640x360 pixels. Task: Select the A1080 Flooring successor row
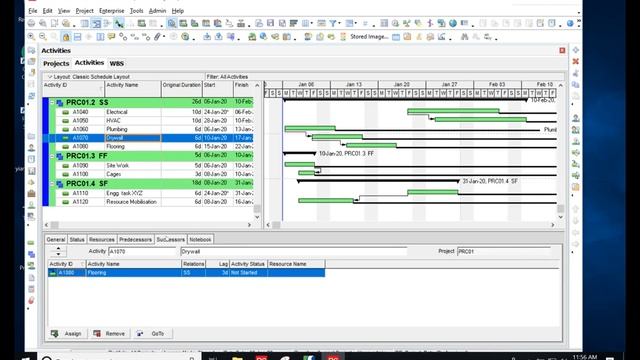[187, 273]
